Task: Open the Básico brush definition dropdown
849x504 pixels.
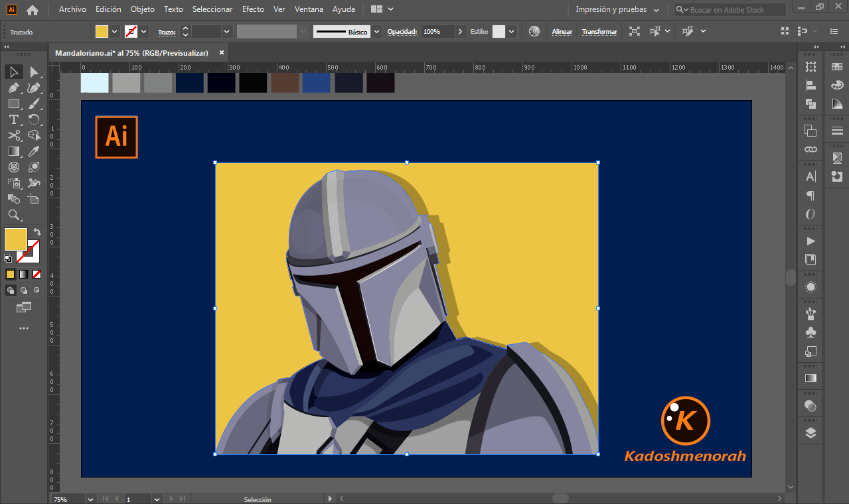Action: 377,31
